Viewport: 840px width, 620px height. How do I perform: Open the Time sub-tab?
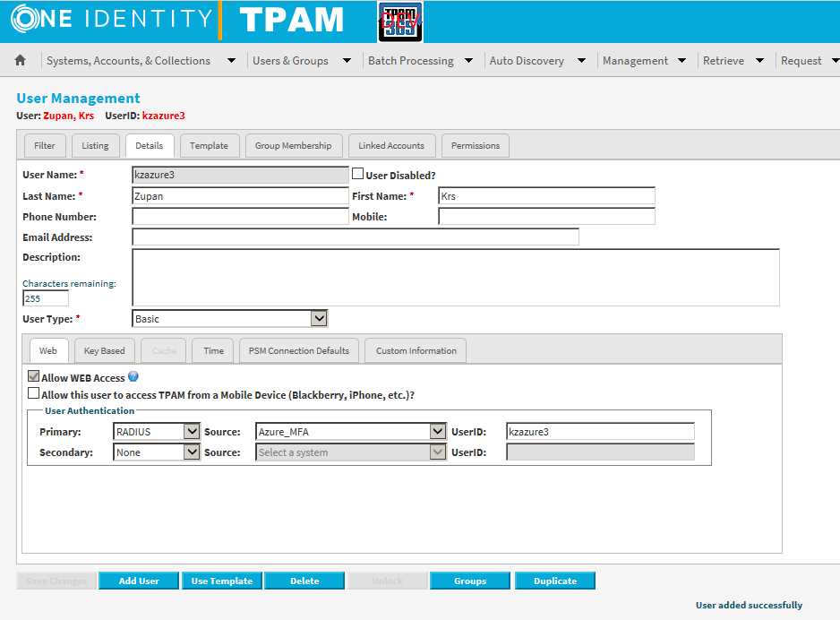coord(214,351)
